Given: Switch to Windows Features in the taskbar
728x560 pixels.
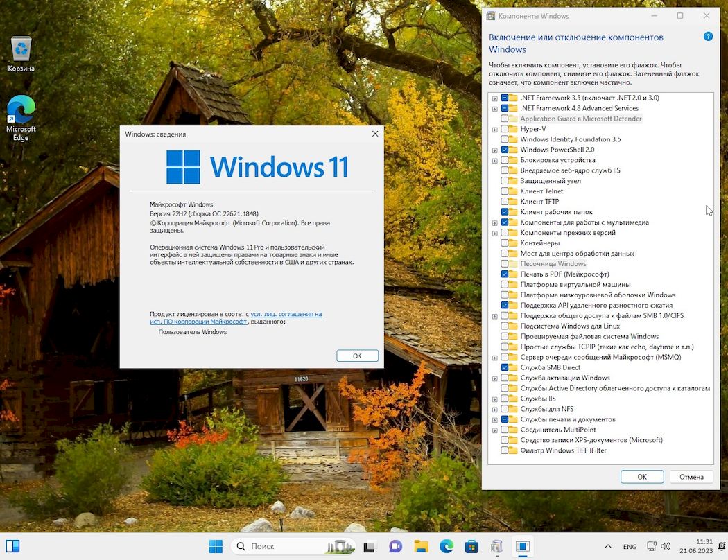Looking at the screenshot, I should pyautogui.click(x=497, y=547).
